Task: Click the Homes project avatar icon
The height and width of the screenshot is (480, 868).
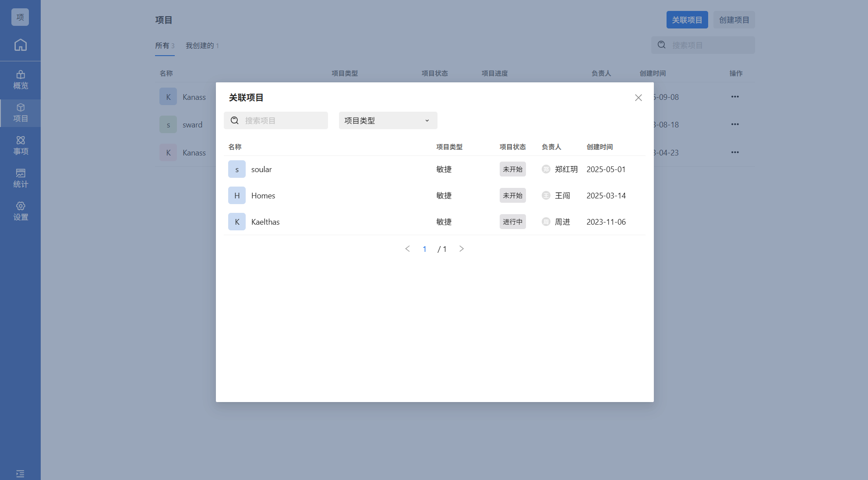Action: click(x=236, y=196)
